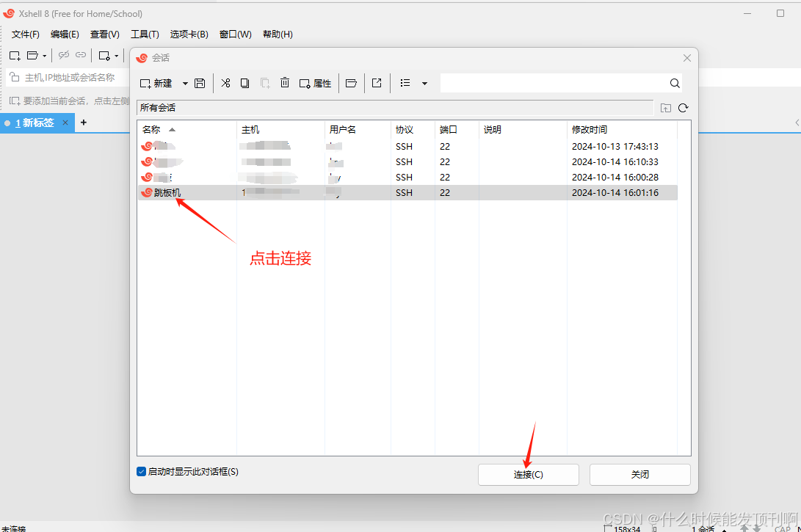Open the 编辑(E) menu
This screenshot has height=532, width=801.
pyautogui.click(x=65, y=34)
